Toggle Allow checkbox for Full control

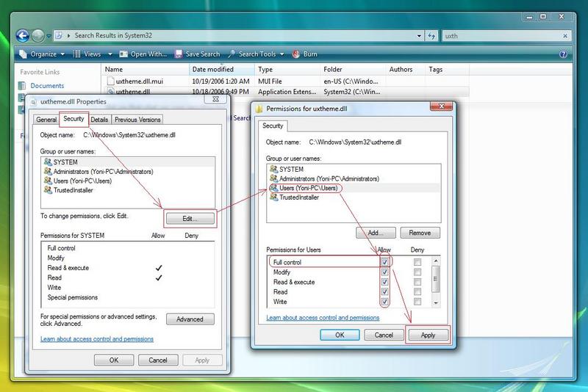384,262
